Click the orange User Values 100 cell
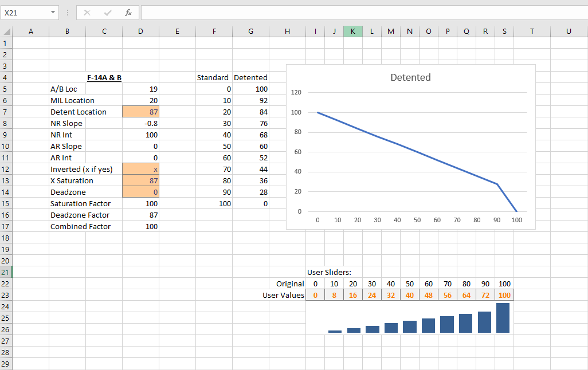This screenshot has width=588, height=370. (504, 295)
